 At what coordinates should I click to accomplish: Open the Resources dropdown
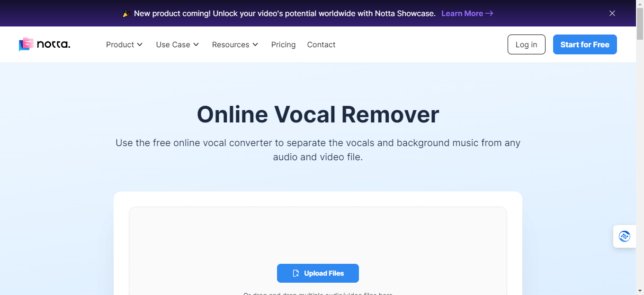tap(235, 44)
